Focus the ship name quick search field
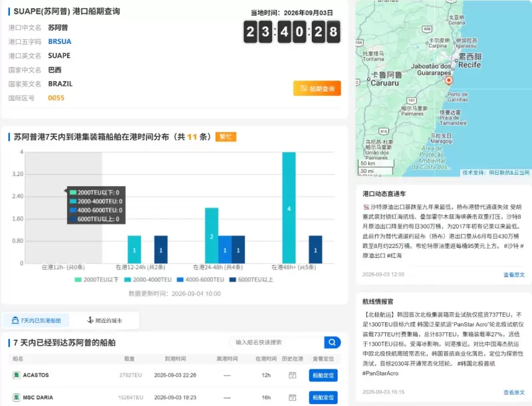 click(x=277, y=342)
